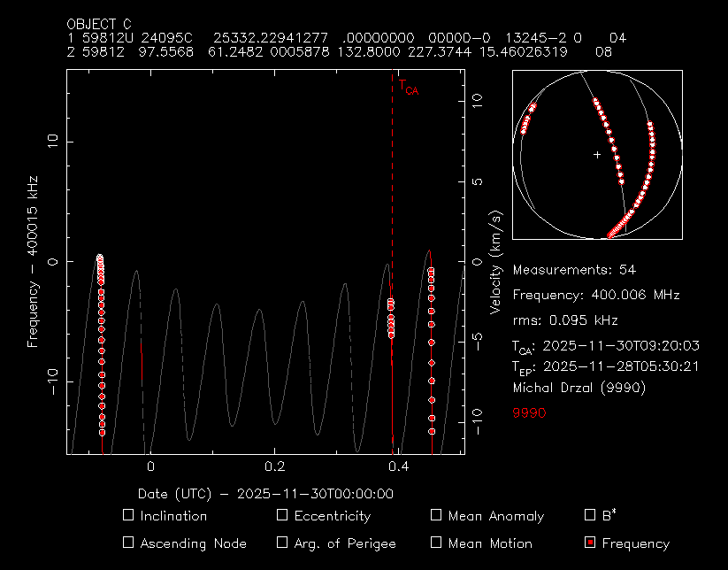This screenshot has width=728, height=570.
Task: Click the OBJECT C title
Action: click(x=102, y=24)
